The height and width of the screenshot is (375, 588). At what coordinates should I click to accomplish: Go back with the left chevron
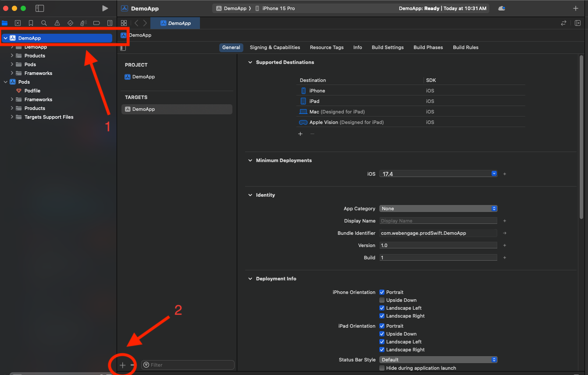(x=136, y=23)
